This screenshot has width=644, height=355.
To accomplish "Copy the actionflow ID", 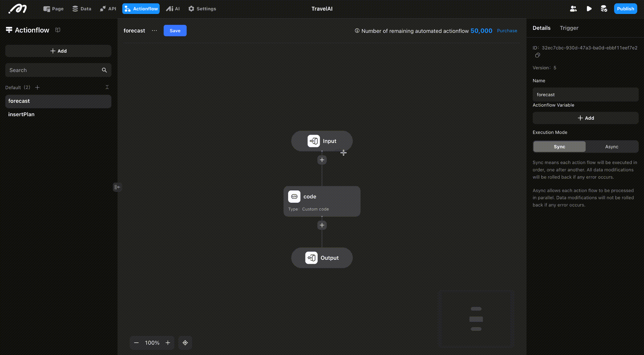I will pyautogui.click(x=537, y=55).
